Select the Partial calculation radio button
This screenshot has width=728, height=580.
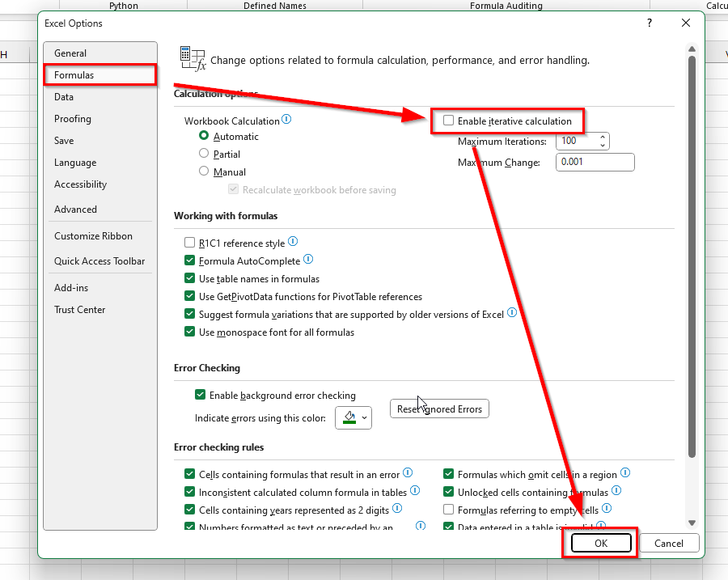click(x=204, y=154)
